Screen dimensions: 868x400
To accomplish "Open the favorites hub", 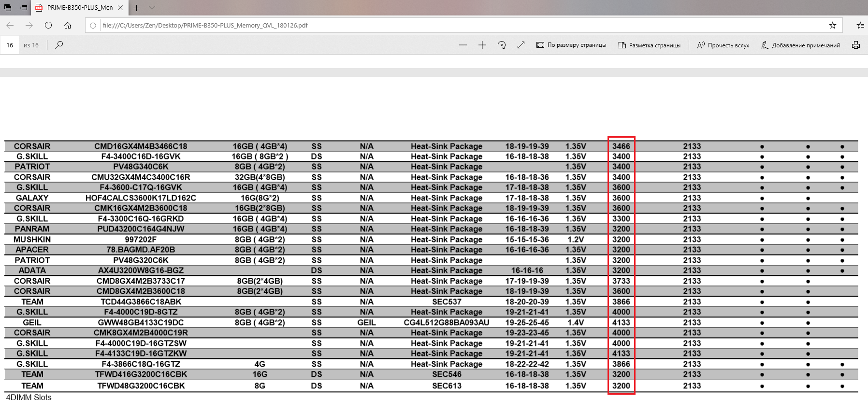I will (860, 26).
